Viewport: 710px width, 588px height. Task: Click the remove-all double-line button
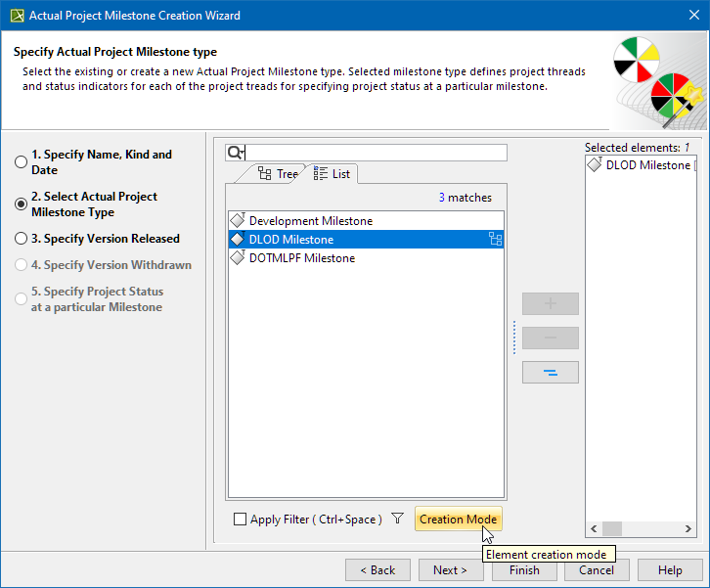tap(551, 373)
